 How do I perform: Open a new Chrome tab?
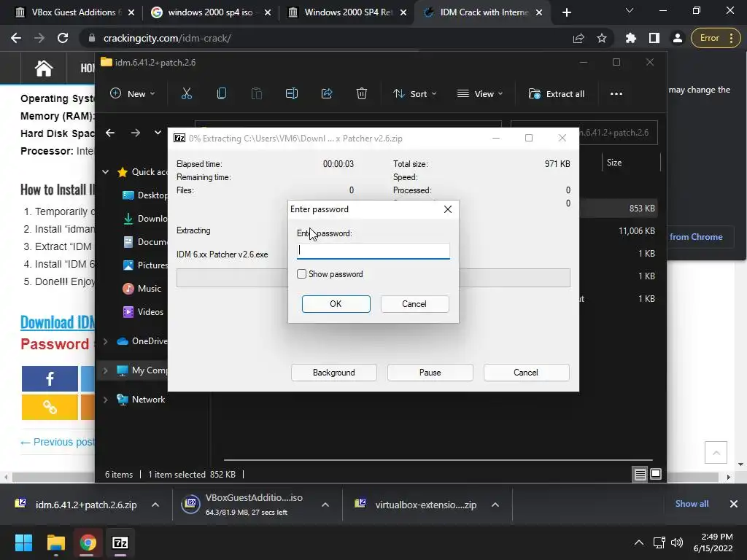click(566, 12)
